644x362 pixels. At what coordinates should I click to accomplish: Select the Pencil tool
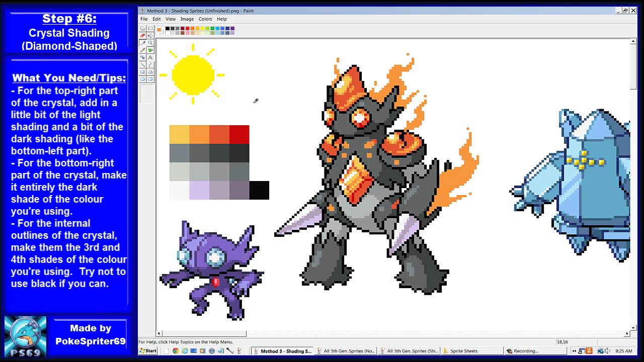click(142, 50)
